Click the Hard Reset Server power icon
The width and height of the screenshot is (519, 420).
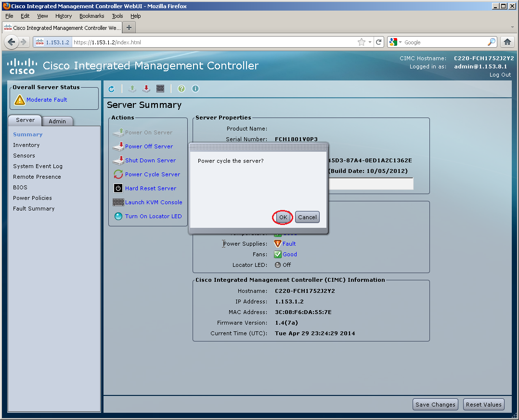(x=118, y=188)
